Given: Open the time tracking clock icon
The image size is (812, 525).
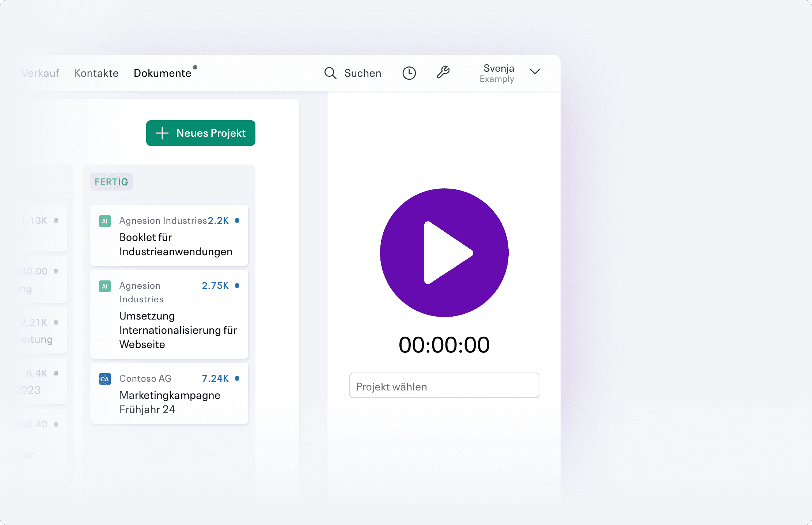Looking at the screenshot, I should (x=409, y=73).
